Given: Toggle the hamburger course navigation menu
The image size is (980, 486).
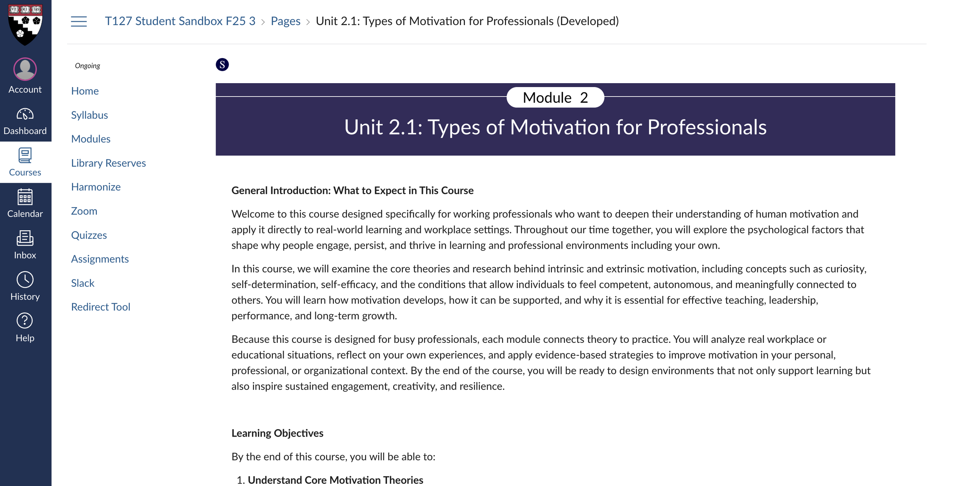Looking at the screenshot, I should coord(79,21).
